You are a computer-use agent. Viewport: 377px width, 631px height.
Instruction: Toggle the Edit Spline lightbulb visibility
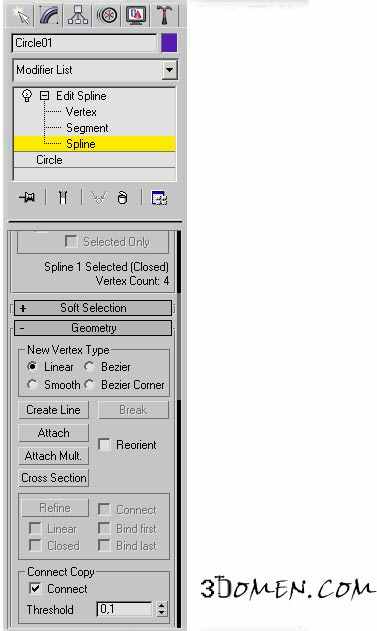tap(27, 96)
